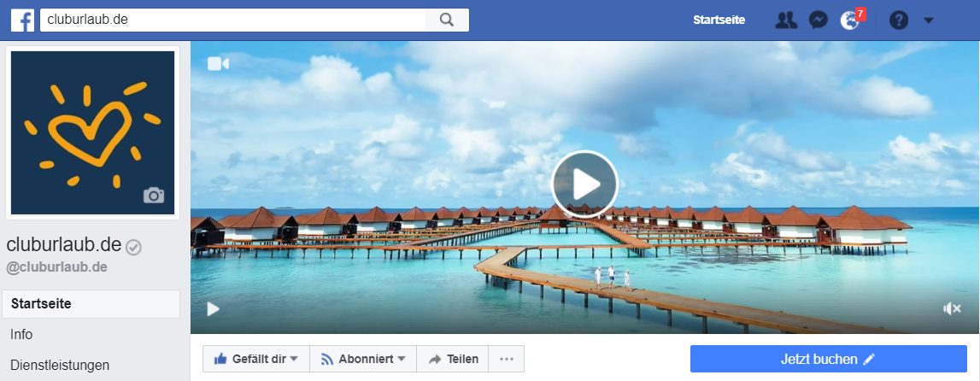The width and height of the screenshot is (980, 381).
Task: Open the Messenger icon
Action: [818, 20]
